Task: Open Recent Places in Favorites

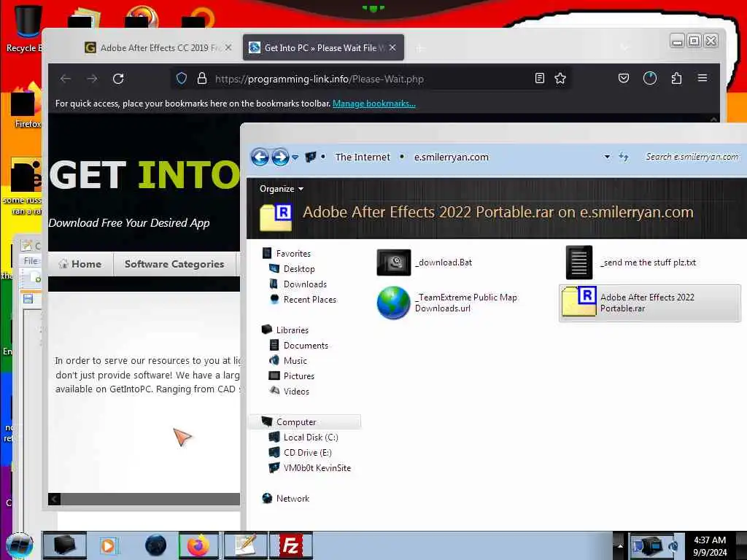Action: [303, 300]
